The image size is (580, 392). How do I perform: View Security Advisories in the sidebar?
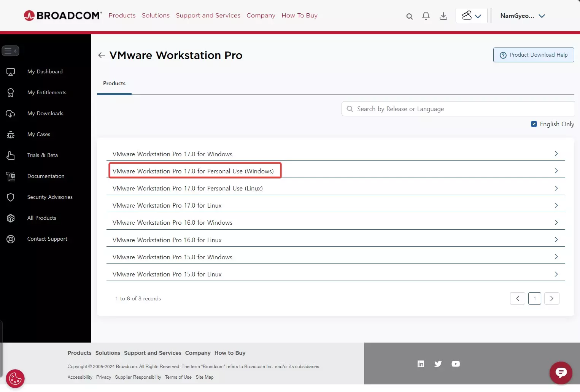(x=50, y=197)
